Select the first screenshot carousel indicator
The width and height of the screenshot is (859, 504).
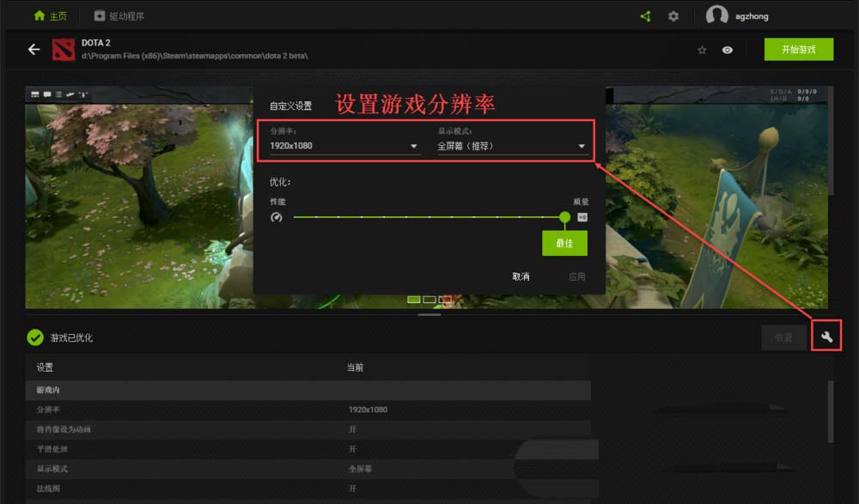[414, 300]
